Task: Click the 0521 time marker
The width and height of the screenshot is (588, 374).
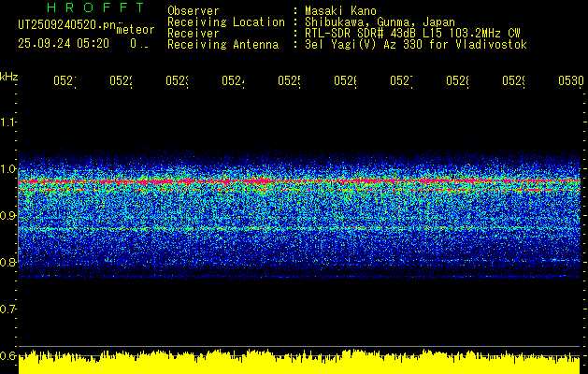Action: 65,80
